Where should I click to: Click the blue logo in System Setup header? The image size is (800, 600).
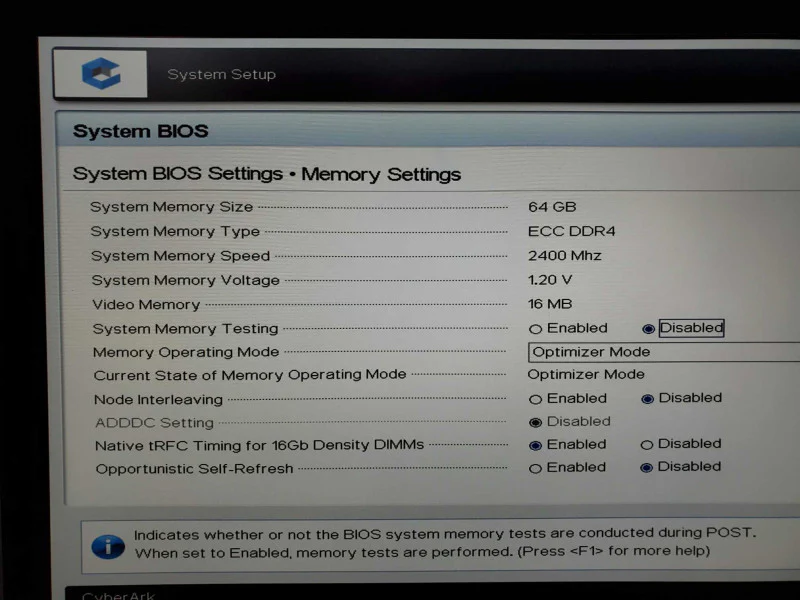point(101,73)
